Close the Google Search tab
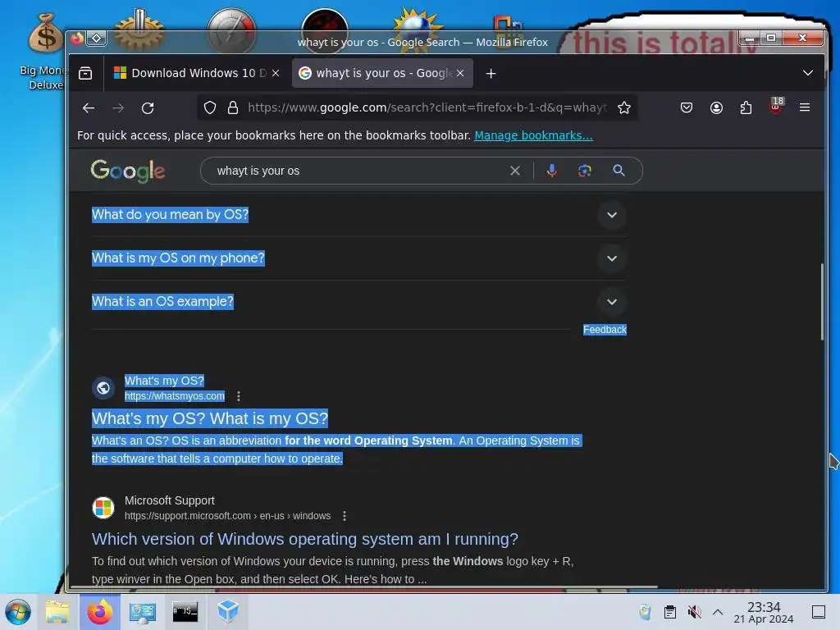Screen dimensions: 840x630 click(x=460, y=73)
